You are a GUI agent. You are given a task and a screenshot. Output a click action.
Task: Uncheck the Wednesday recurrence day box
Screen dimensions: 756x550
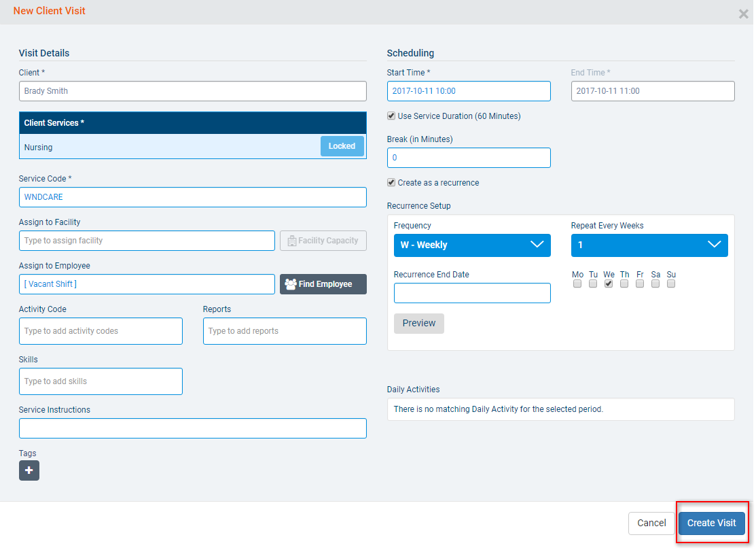coord(609,284)
